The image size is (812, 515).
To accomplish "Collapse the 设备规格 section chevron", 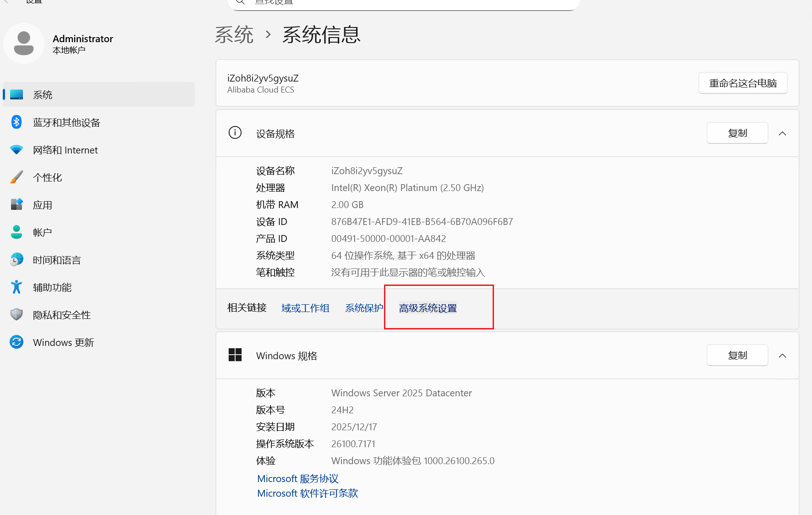I will [782, 133].
